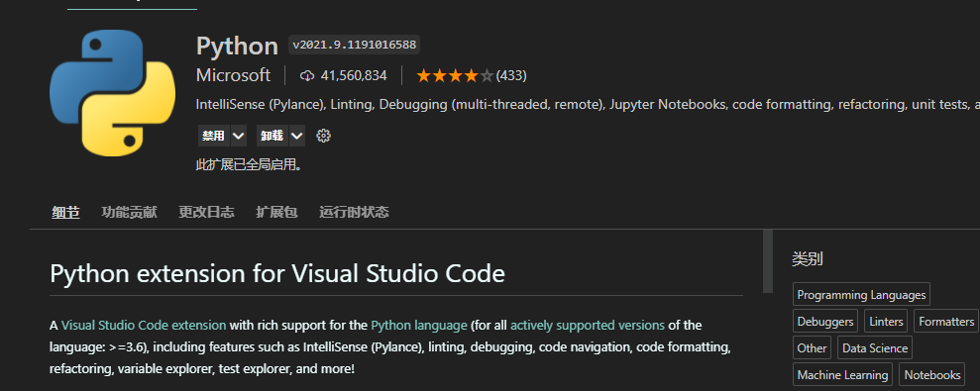Open the Visual Studio Code extension link

coord(144,326)
